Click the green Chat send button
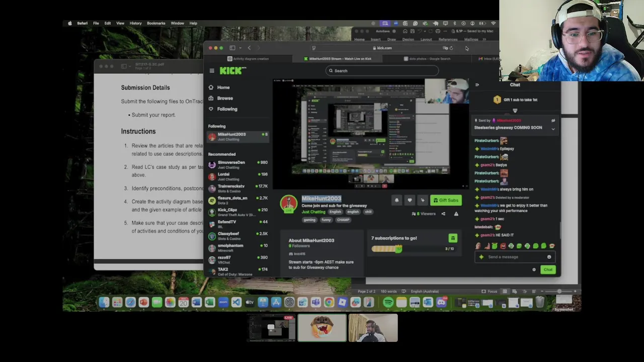This screenshot has width=644, height=362. coord(547,270)
